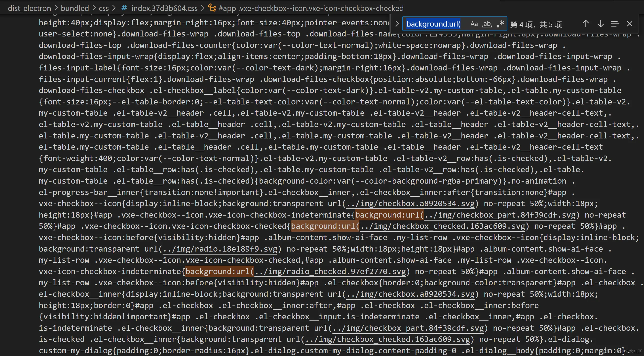The image size is (644, 356).
Task: Open the radio.18e189f9.svg link
Action: [x=220, y=249]
